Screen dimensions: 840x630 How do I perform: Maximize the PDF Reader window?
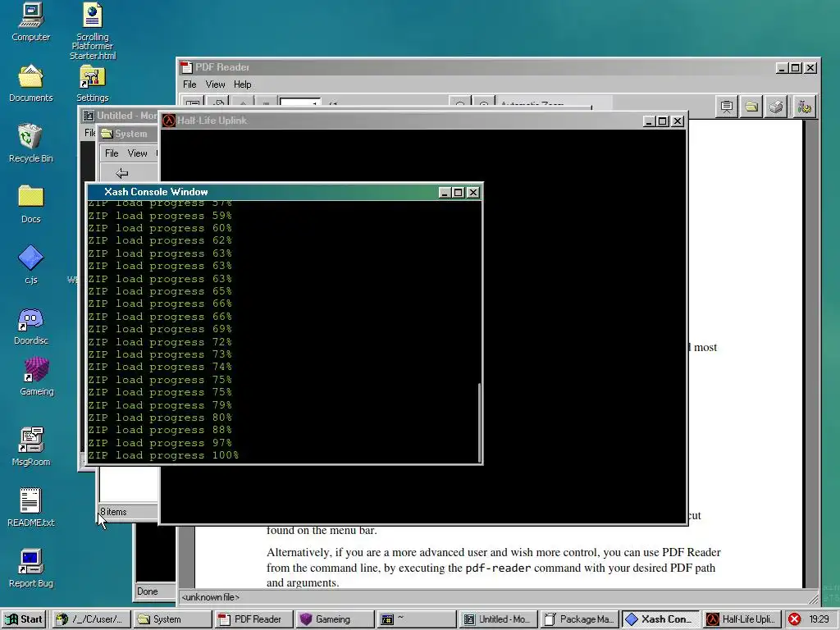pyautogui.click(x=796, y=68)
